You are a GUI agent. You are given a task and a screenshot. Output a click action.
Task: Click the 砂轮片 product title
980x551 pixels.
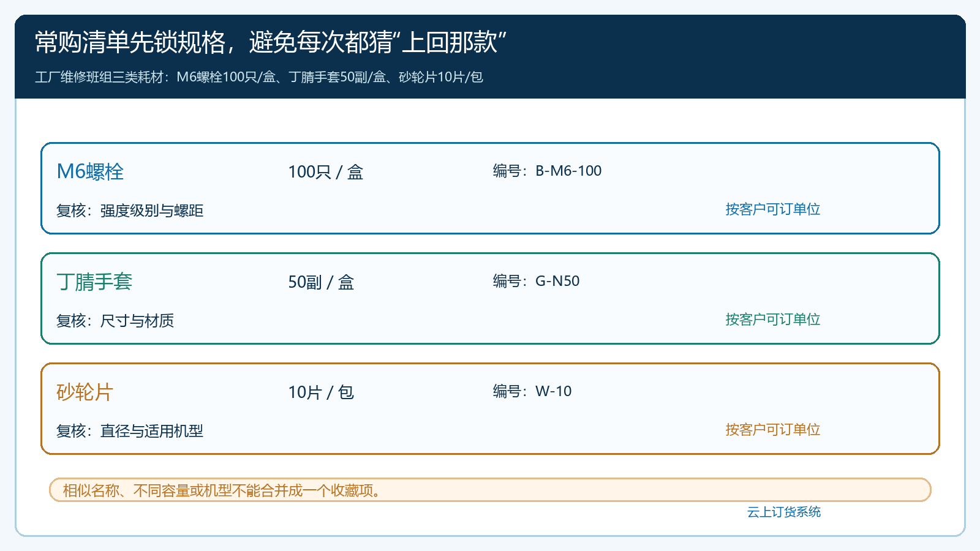coord(85,392)
